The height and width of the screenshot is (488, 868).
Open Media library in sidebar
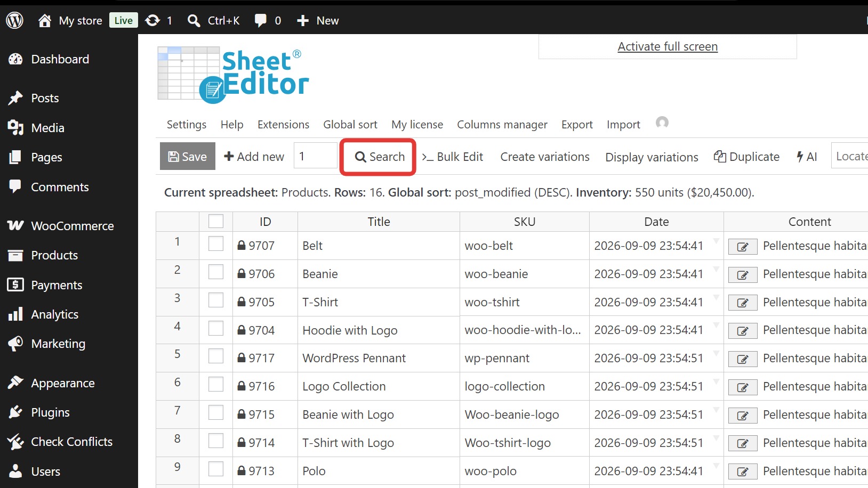coord(49,128)
